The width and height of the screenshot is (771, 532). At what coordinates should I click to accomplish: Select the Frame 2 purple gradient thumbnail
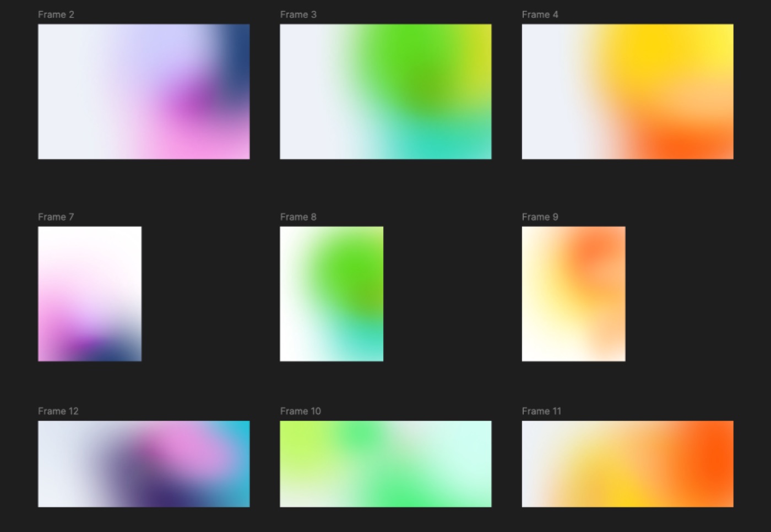pyautogui.click(x=144, y=91)
